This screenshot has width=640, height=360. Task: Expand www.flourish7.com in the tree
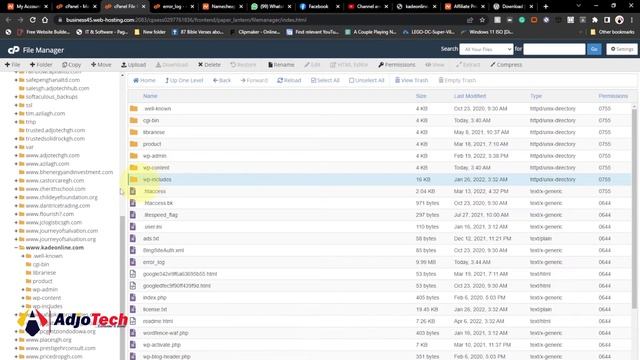point(16,214)
